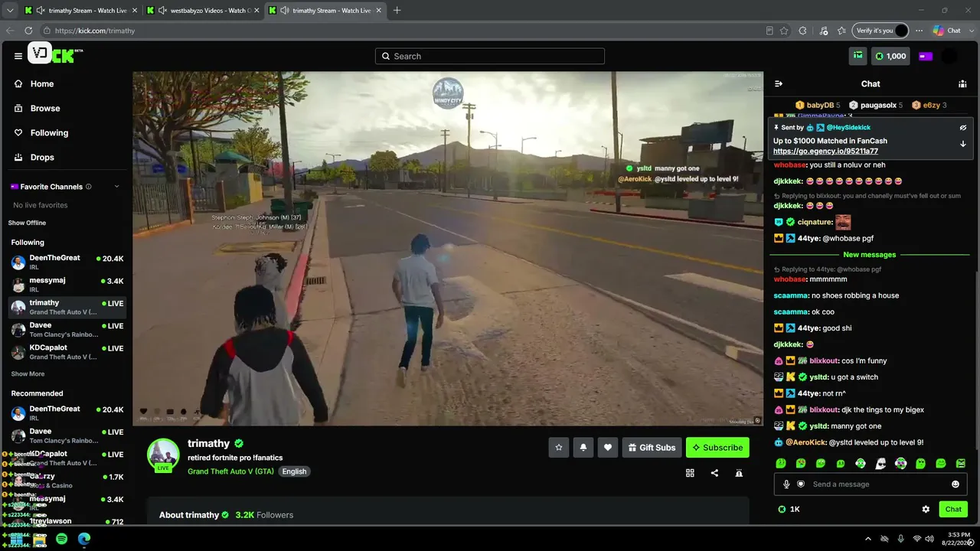Open Davee in Following list

[x=67, y=329]
